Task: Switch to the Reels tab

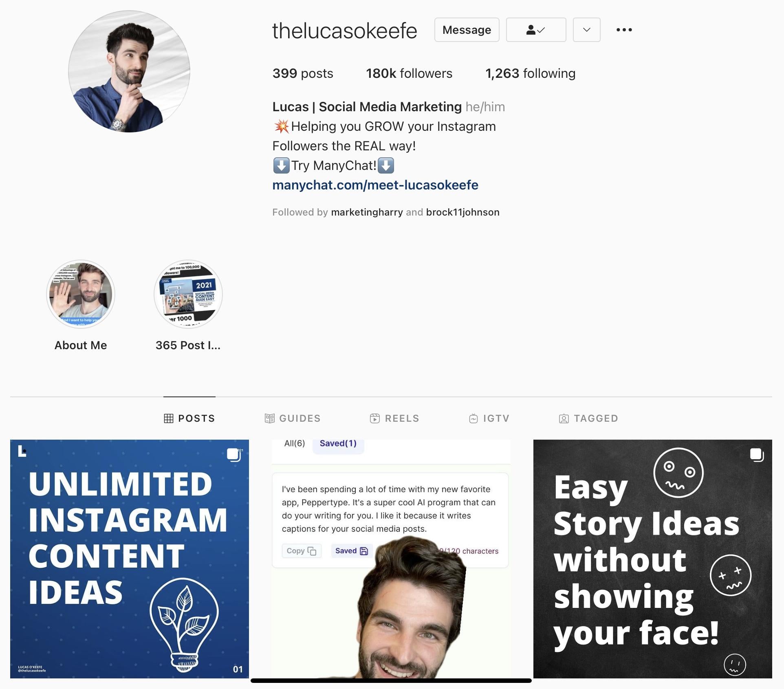Action: tap(394, 418)
